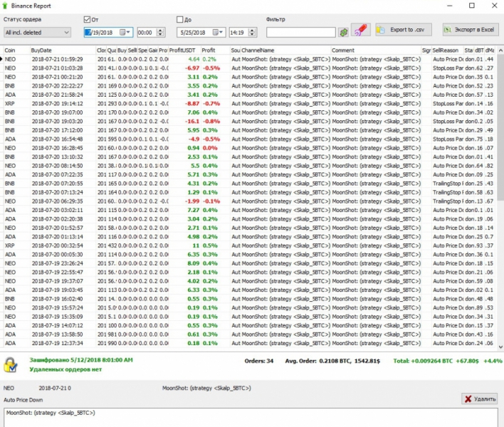Click the 'Orders: 34' summary text

(x=258, y=361)
